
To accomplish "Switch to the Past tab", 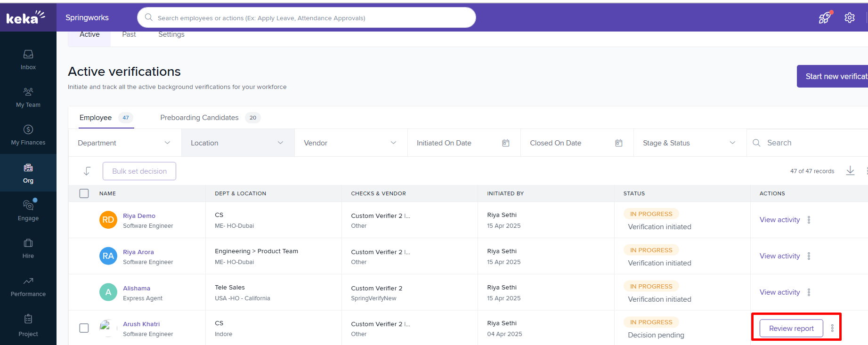I will click(129, 35).
